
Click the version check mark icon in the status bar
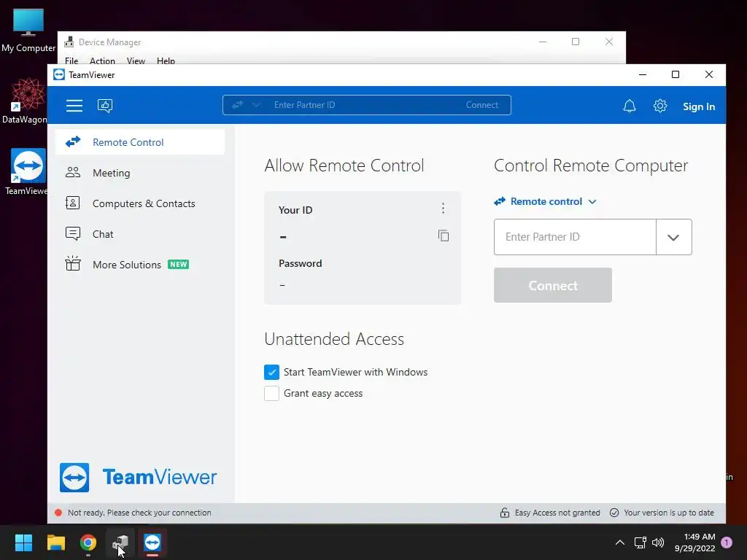(614, 513)
